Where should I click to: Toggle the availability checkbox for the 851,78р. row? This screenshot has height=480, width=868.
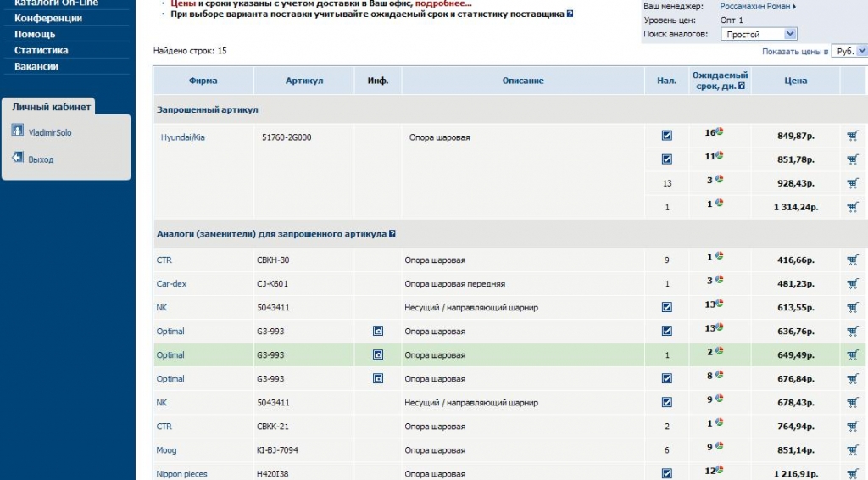(x=666, y=159)
